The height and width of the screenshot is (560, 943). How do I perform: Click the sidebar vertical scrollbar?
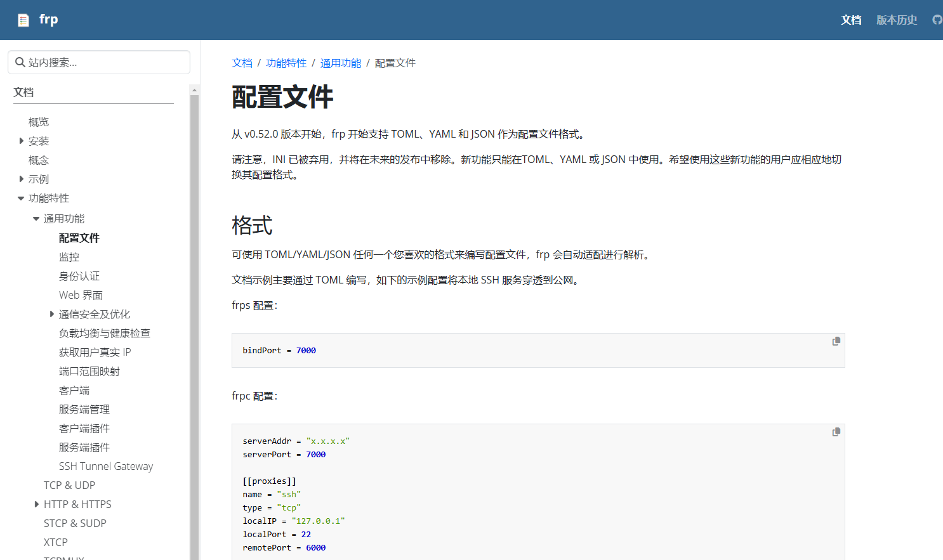(x=194, y=317)
